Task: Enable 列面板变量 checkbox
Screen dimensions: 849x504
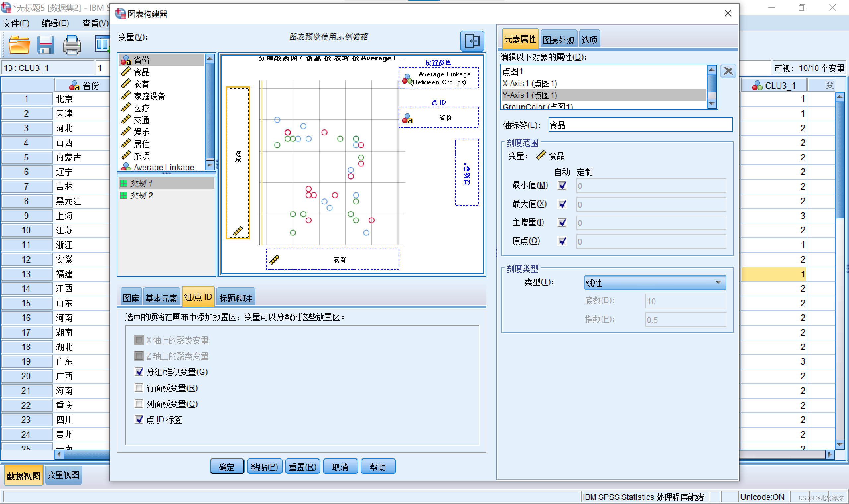Action: 139,404
